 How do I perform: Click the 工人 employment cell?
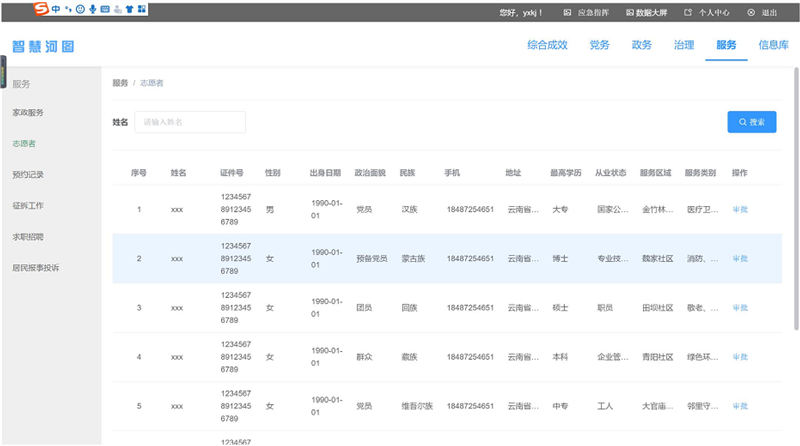pos(605,406)
